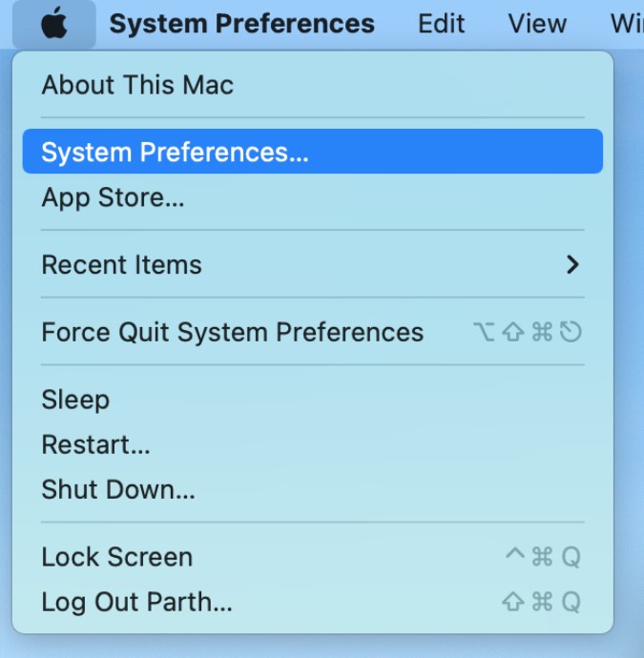Put the Mac to Sleep
The image size is (644, 658).
[x=75, y=400]
